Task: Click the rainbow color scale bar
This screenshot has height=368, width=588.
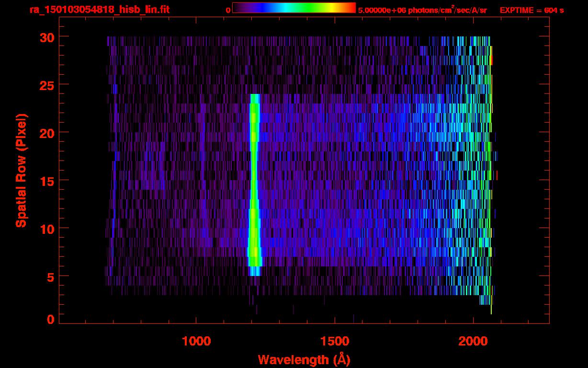Action: click(x=294, y=8)
